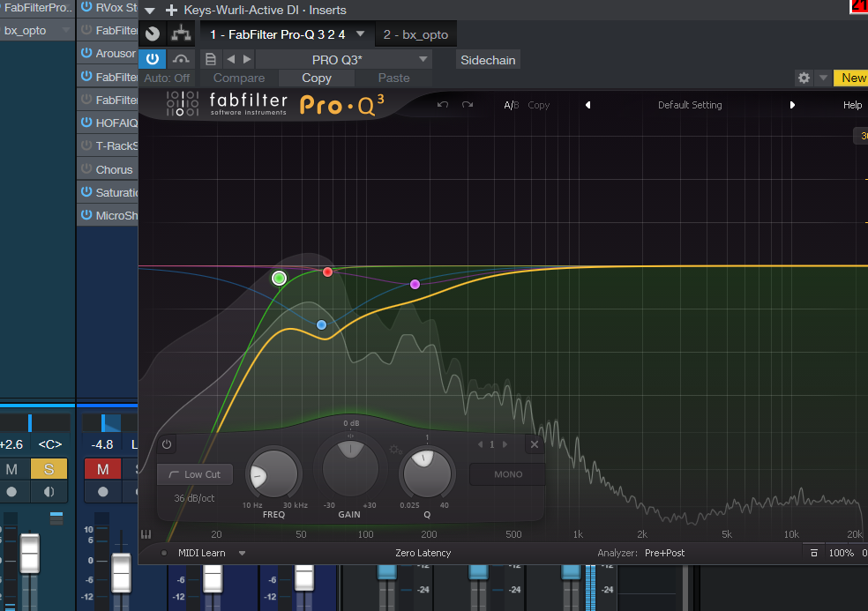Click the window resize icon next to 100%

pyautogui.click(x=813, y=553)
